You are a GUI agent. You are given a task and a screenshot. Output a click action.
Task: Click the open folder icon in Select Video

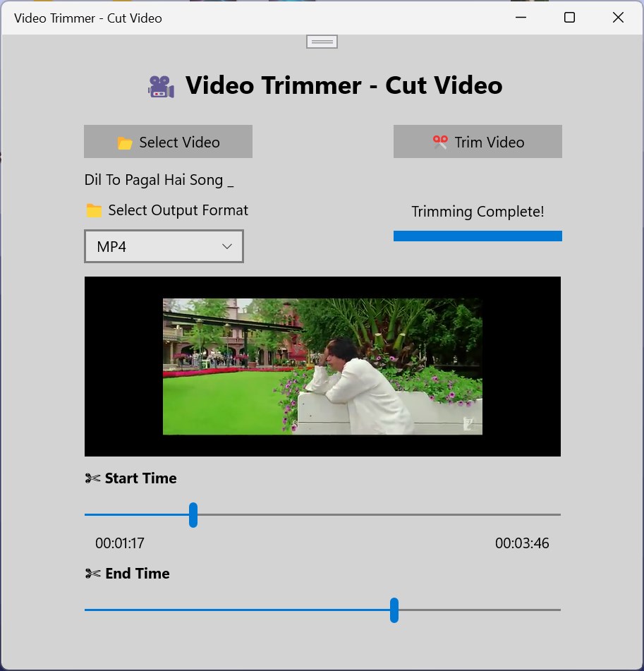[125, 143]
